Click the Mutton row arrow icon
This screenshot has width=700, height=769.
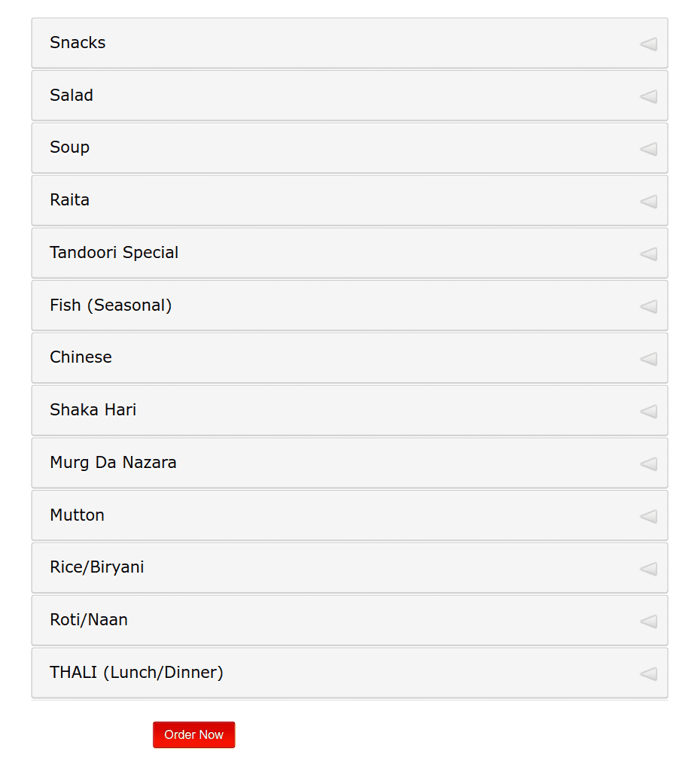point(648,516)
